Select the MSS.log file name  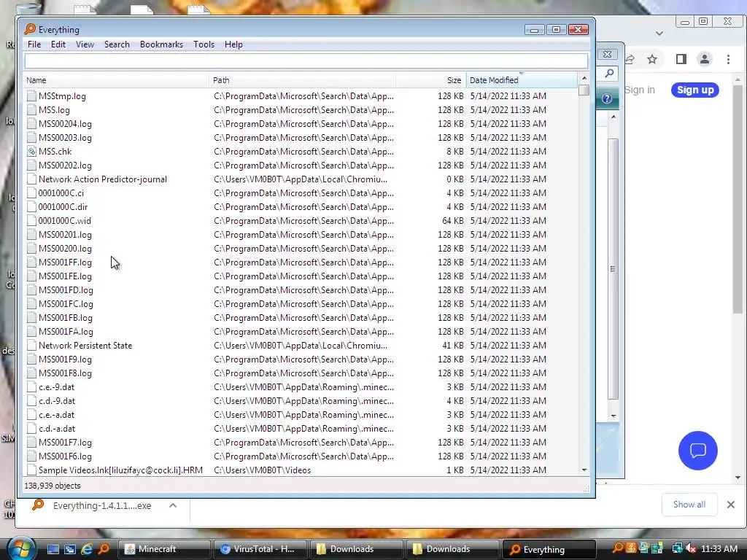point(54,110)
